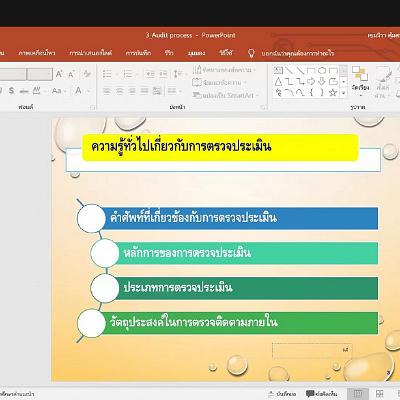Switch to Slide Sorter view
The width and height of the screenshot is (400, 400).
pos(379,394)
